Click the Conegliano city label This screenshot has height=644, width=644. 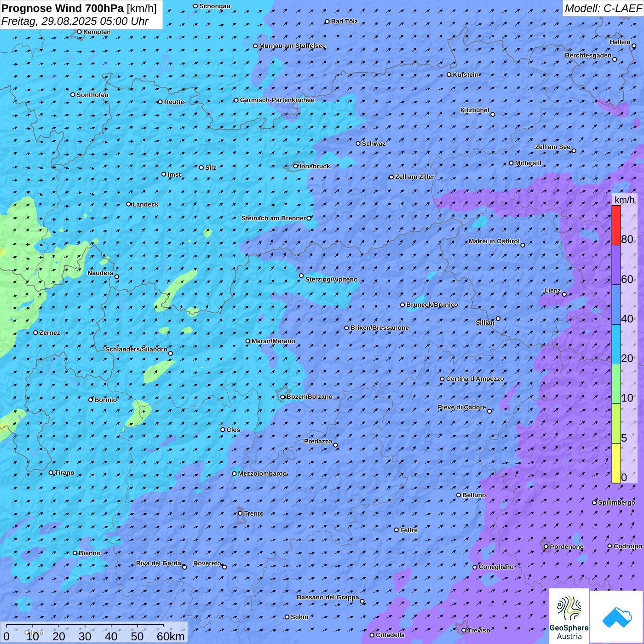pos(496,567)
